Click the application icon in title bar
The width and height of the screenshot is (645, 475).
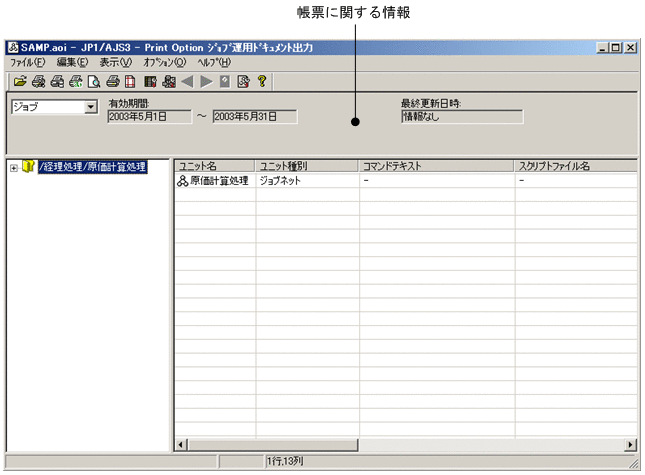point(13,48)
